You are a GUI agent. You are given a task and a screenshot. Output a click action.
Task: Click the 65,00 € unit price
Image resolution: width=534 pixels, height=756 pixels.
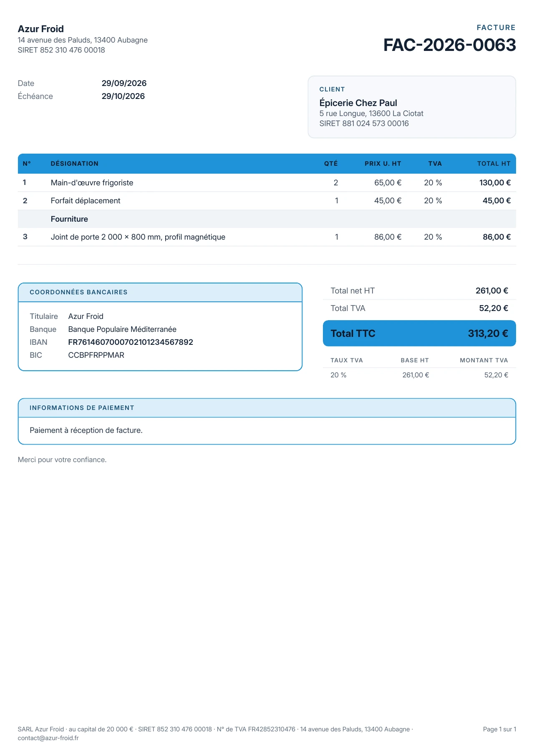pyautogui.click(x=388, y=183)
